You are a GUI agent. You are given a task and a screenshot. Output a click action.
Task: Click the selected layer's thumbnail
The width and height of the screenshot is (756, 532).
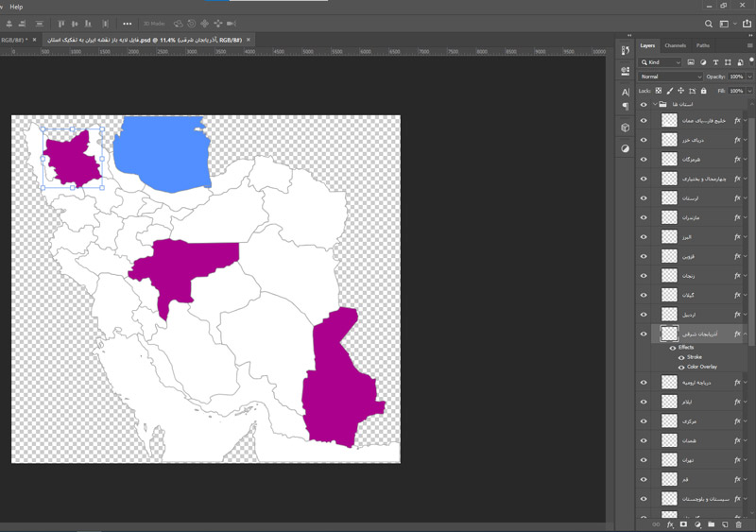click(669, 334)
